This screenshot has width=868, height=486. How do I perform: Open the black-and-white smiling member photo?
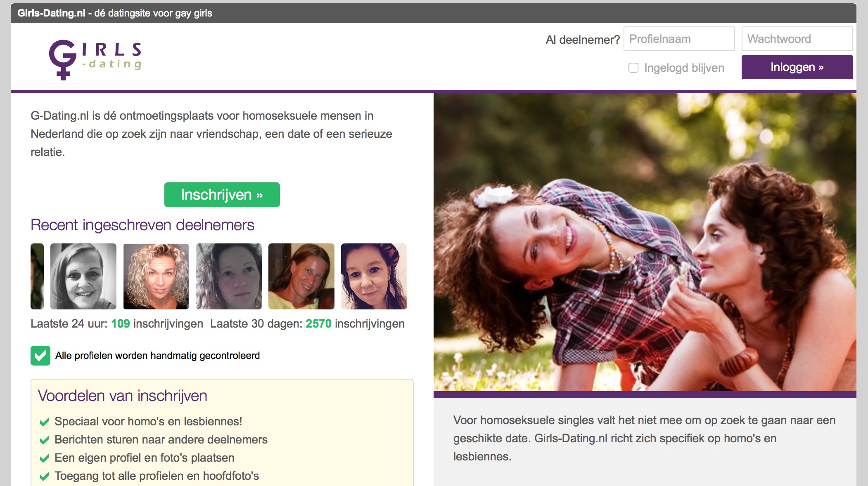coord(83,276)
